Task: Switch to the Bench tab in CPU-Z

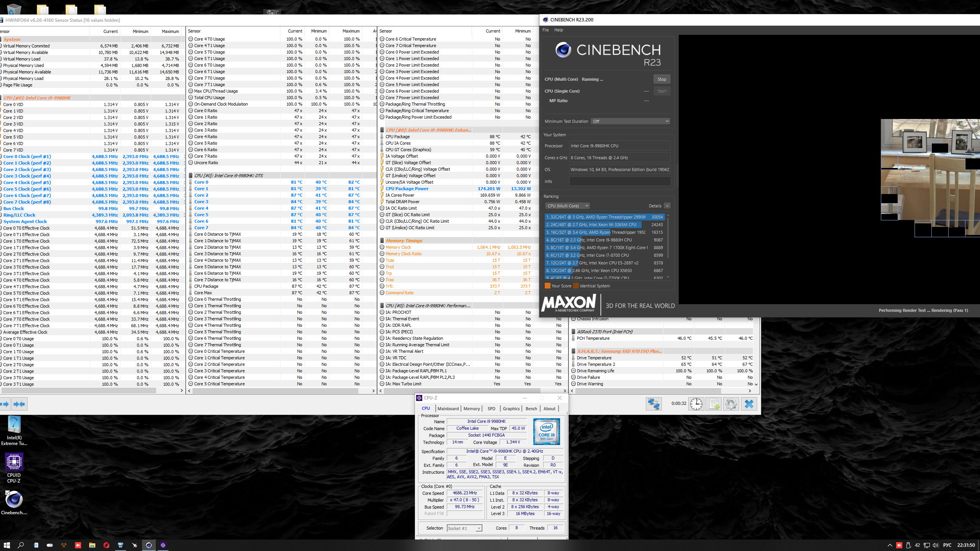Action: [x=531, y=409]
